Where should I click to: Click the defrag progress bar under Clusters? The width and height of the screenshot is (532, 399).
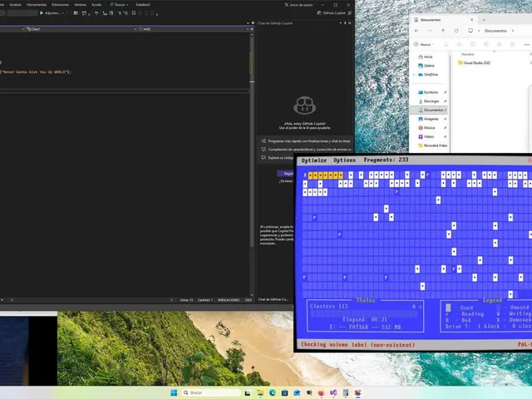[x=364, y=313]
